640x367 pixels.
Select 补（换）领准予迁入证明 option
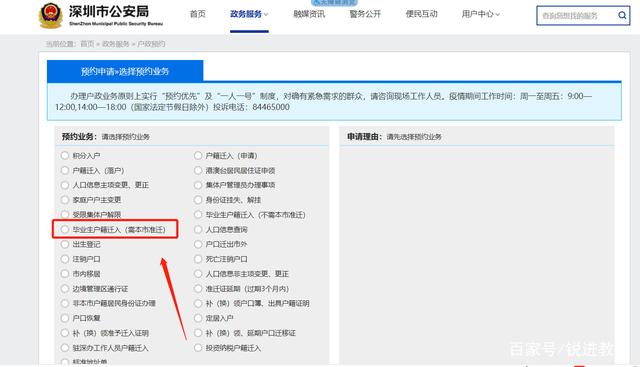64,333
